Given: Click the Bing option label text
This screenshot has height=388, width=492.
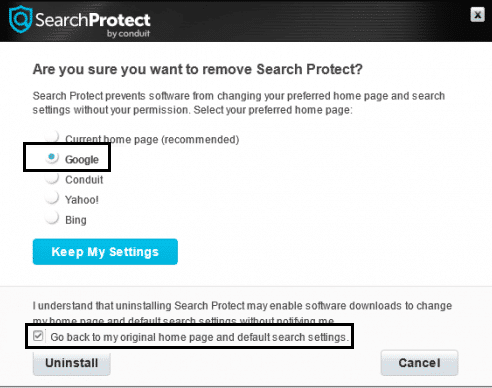Looking at the screenshot, I should [x=76, y=220].
